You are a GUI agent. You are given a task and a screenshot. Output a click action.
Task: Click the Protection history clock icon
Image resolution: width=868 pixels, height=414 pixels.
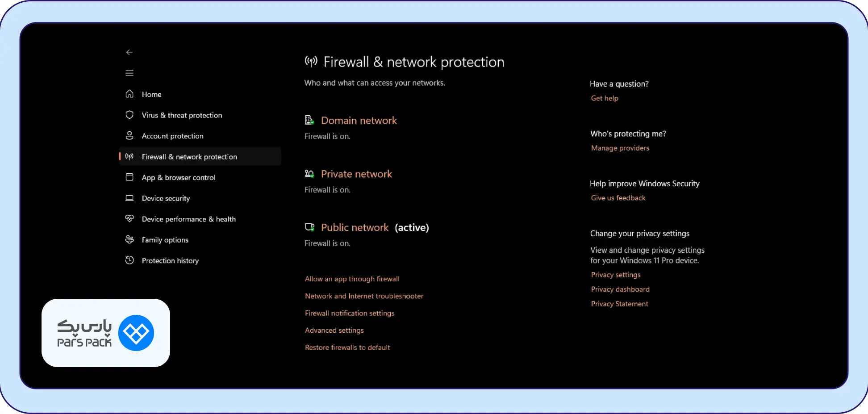point(129,260)
